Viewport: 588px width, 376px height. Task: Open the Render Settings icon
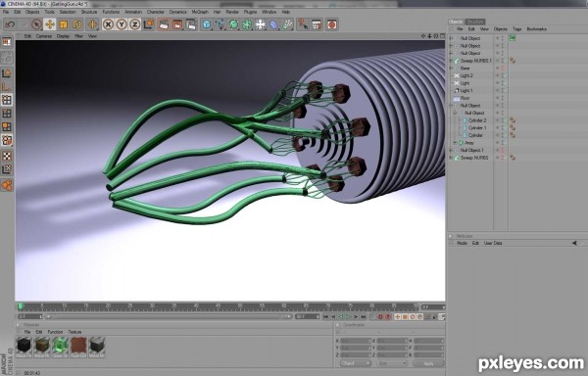191,24
